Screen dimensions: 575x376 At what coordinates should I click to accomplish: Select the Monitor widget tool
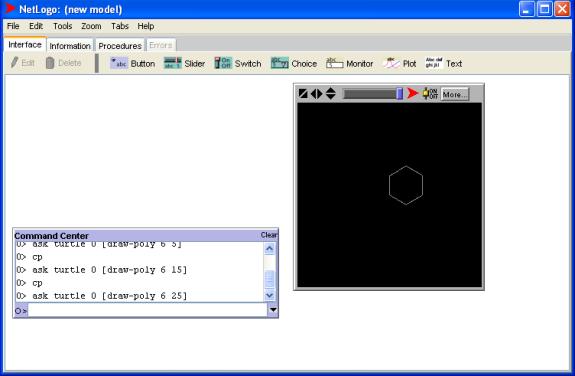click(x=349, y=63)
